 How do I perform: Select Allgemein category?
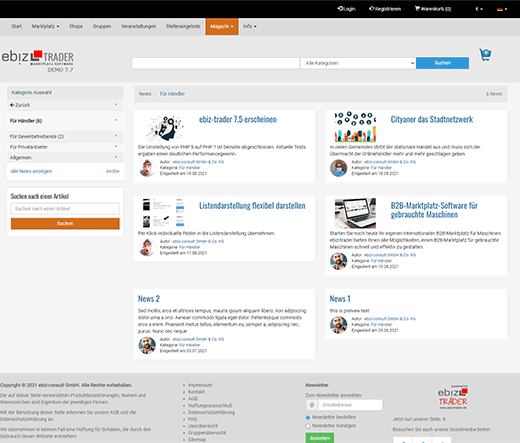click(65, 157)
